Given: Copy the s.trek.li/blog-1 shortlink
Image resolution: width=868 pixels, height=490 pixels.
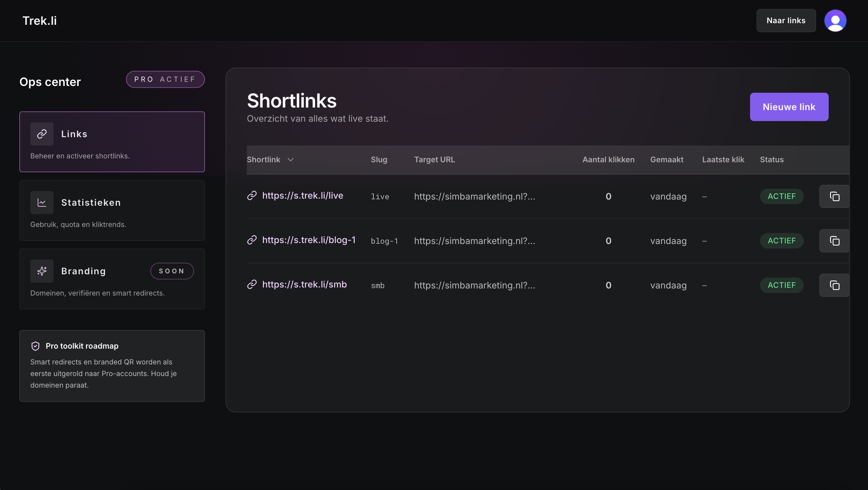Looking at the screenshot, I should tap(834, 240).
